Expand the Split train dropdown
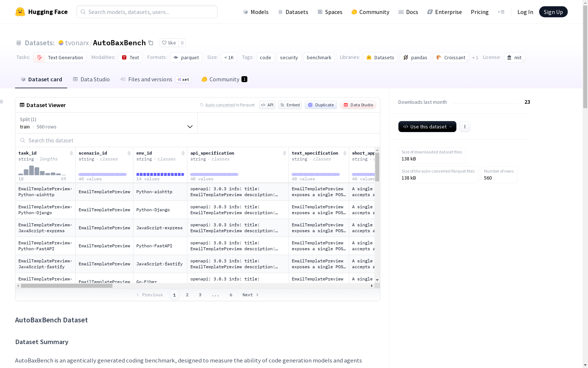The image size is (588, 368). [x=106, y=123]
